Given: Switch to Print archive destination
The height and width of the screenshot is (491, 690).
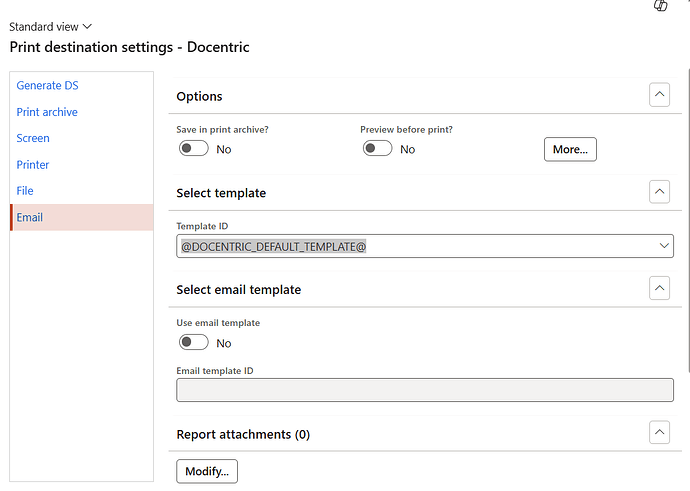Looking at the screenshot, I should point(47,112).
